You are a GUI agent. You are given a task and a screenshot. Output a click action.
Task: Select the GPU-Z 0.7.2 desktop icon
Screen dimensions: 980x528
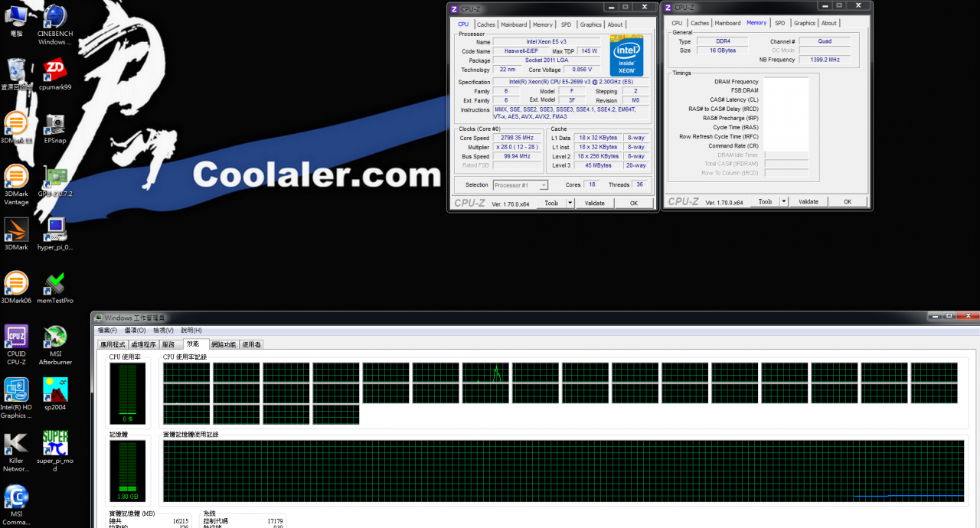54,181
